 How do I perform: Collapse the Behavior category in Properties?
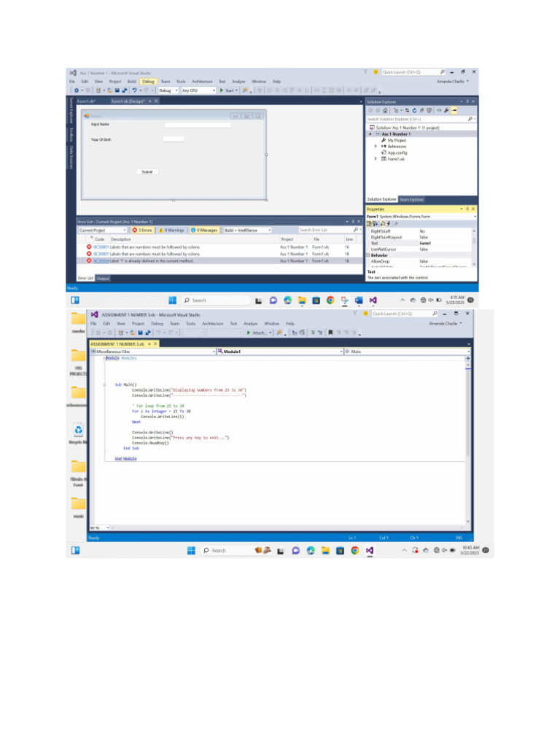pyautogui.click(x=368, y=255)
